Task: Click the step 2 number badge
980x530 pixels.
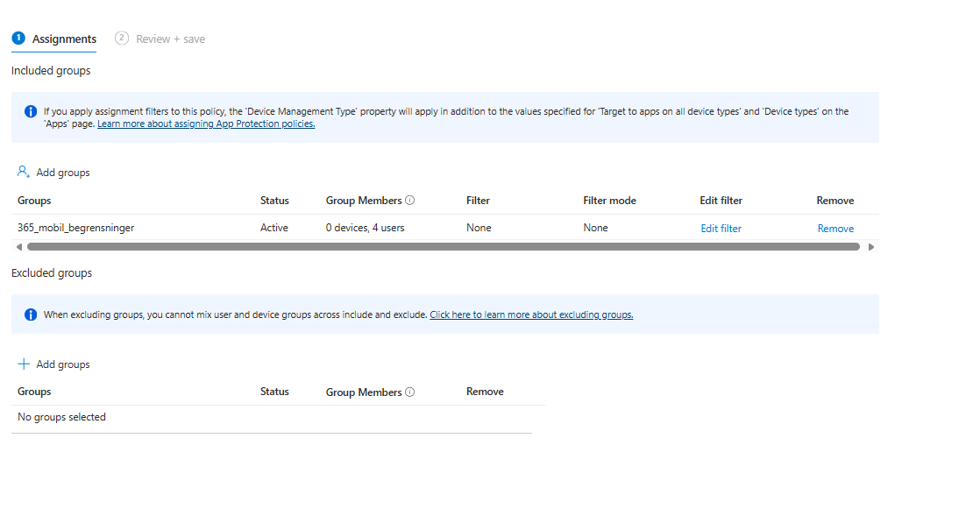Action: [121, 38]
